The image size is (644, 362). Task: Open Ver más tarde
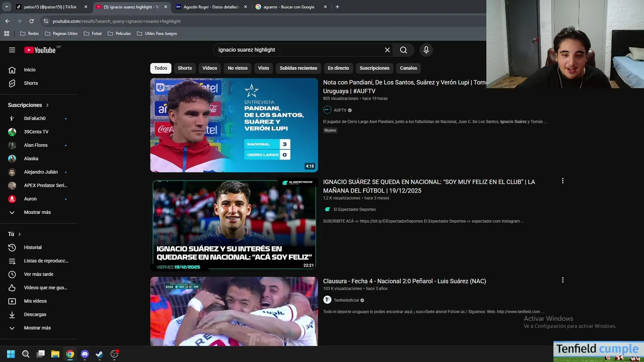(39, 274)
